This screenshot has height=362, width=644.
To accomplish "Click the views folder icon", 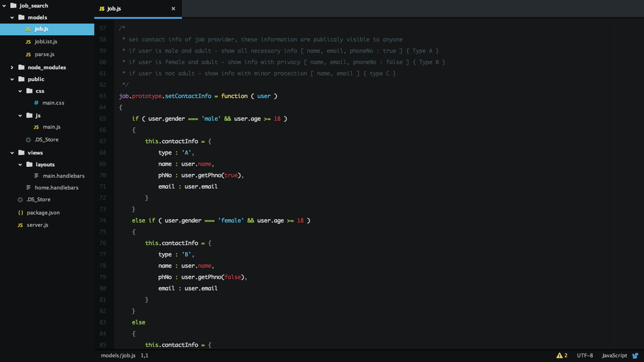I will [x=21, y=152].
